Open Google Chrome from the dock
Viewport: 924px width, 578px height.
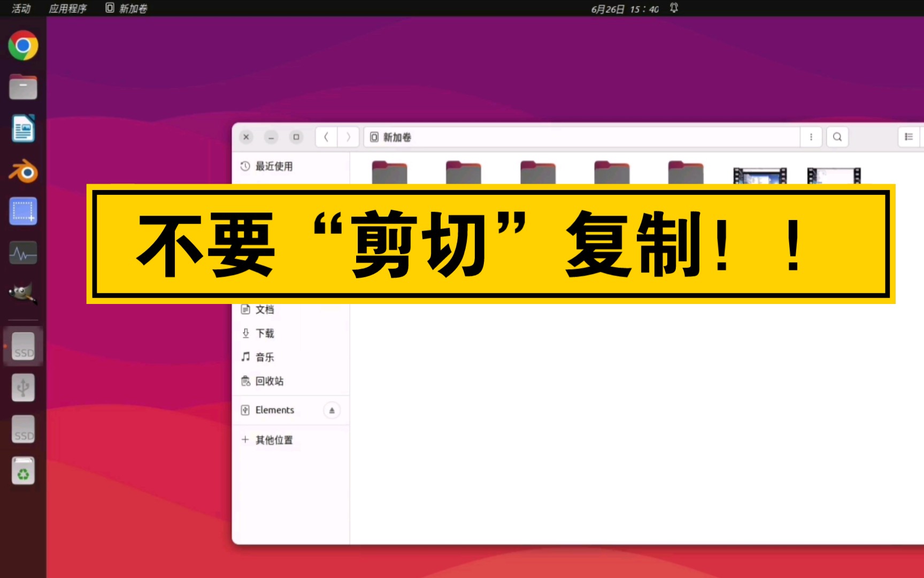pyautogui.click(x=23, y=45)
